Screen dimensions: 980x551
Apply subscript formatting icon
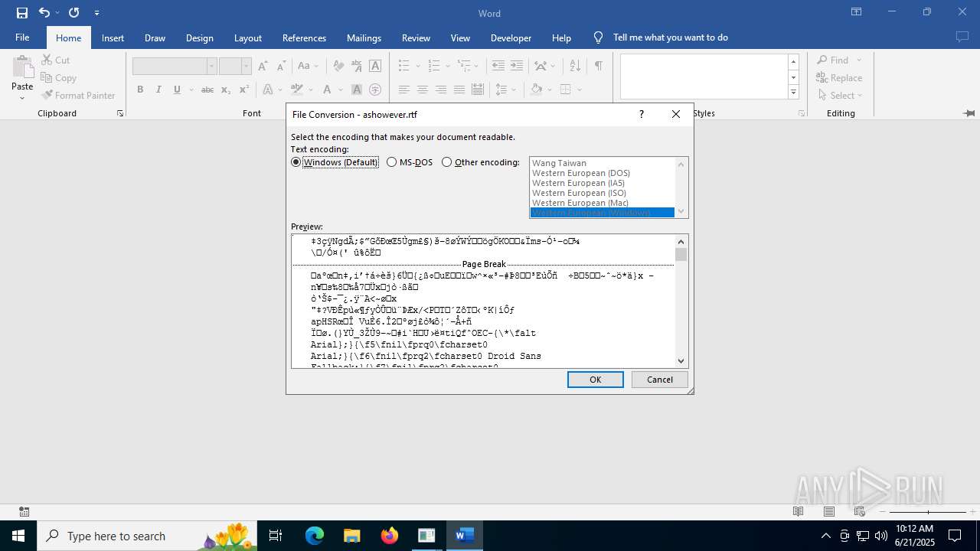226,90
